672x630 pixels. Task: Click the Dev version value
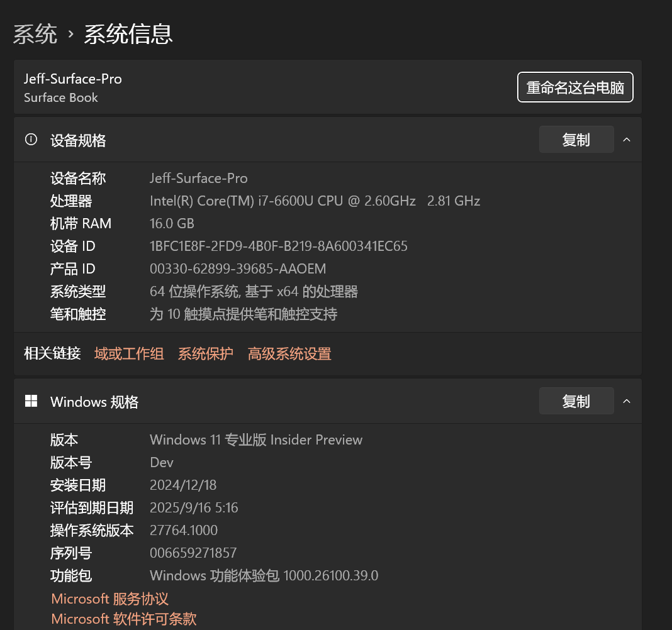162,463
